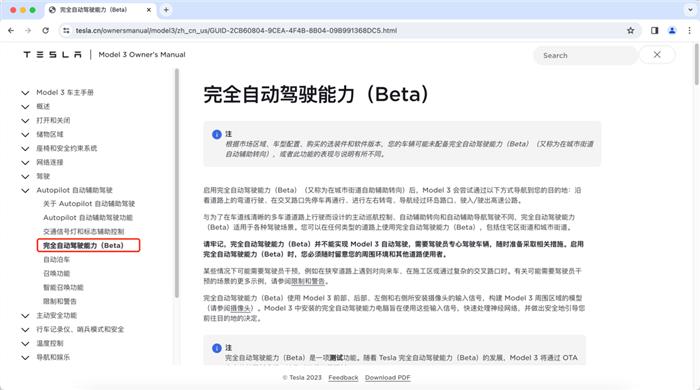Image resolution: width=700 pixels, height=390 pixels.
Task: Close search with the X icon
Action: point(657,54)
